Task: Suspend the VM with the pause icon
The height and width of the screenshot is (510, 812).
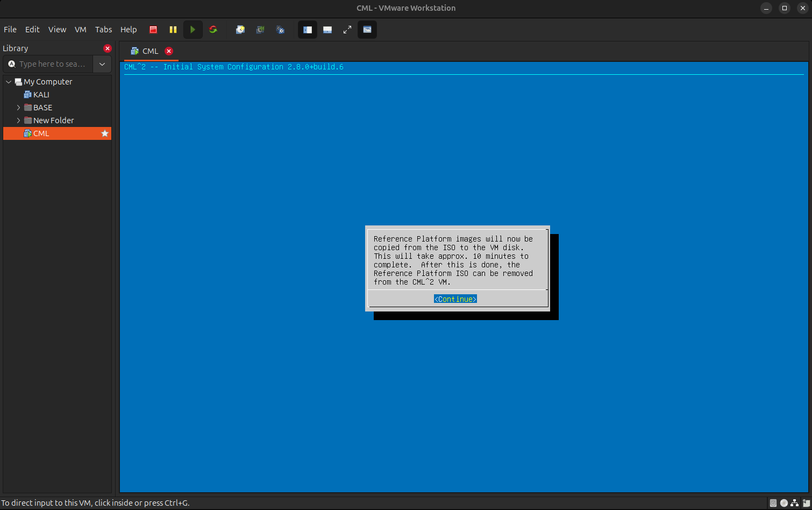Action: [x=173, y=30]
